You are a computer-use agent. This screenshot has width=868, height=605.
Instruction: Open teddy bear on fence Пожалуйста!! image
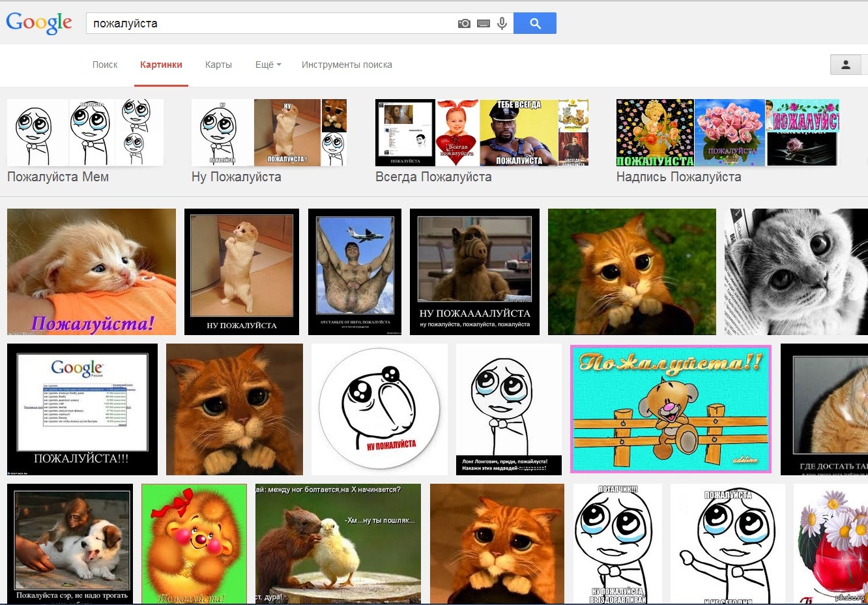click(x=671, y=409)
